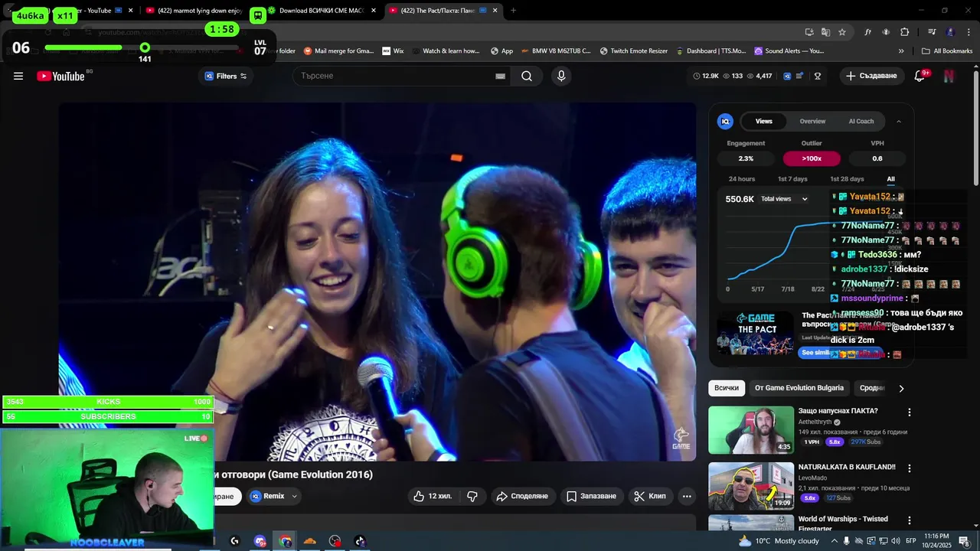Open YouTube notifications bell
980x551 pixels.
point(921,76)
